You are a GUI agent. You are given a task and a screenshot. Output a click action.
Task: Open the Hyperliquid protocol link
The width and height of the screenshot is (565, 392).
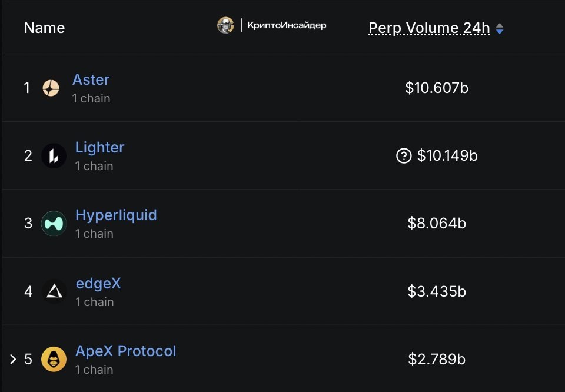click(x=116, y=215)
